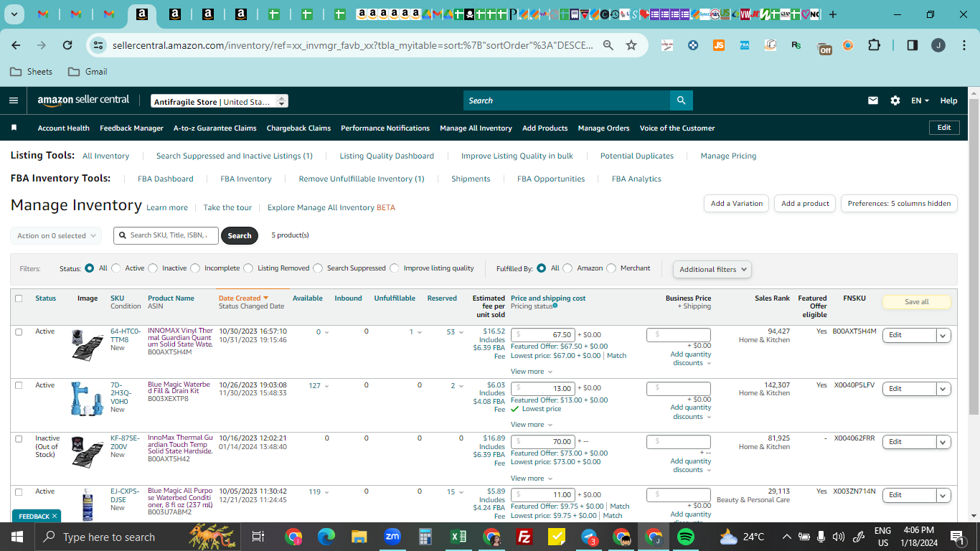Click the pricing status info icon
The width and height of the screenshot is (980, 551).
pyautogui.click(x=555, y=306)
